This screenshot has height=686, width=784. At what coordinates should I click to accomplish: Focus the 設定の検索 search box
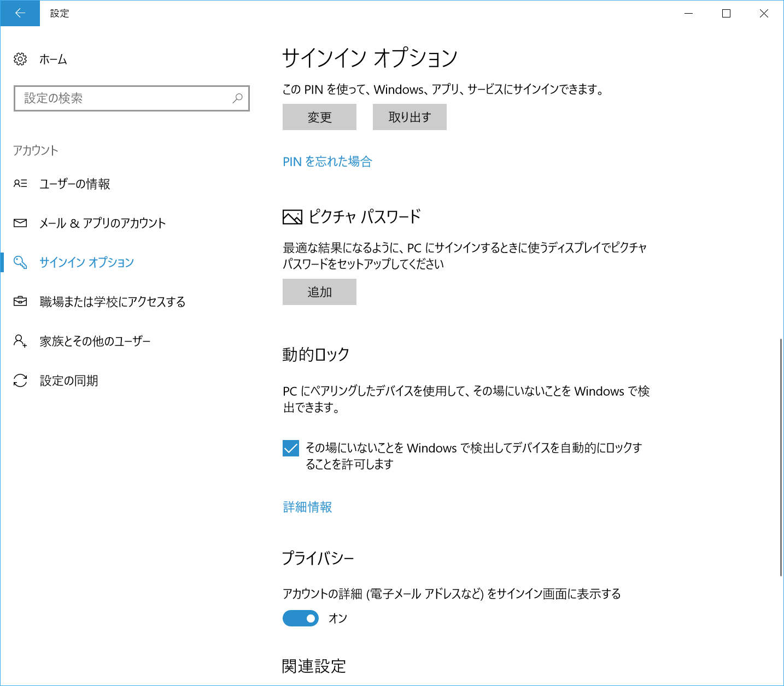126,98
